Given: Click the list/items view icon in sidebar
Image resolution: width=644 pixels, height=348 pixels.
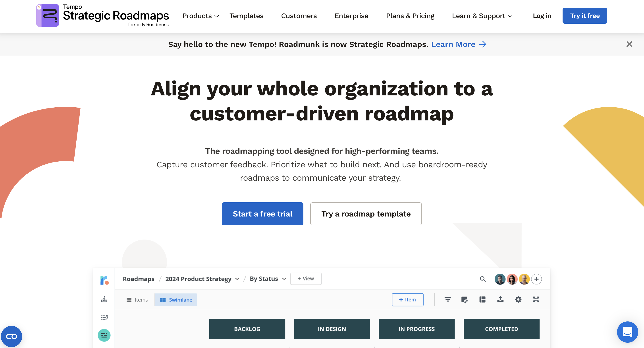Looking at the screenshot, I should click(x=105, y=317).
